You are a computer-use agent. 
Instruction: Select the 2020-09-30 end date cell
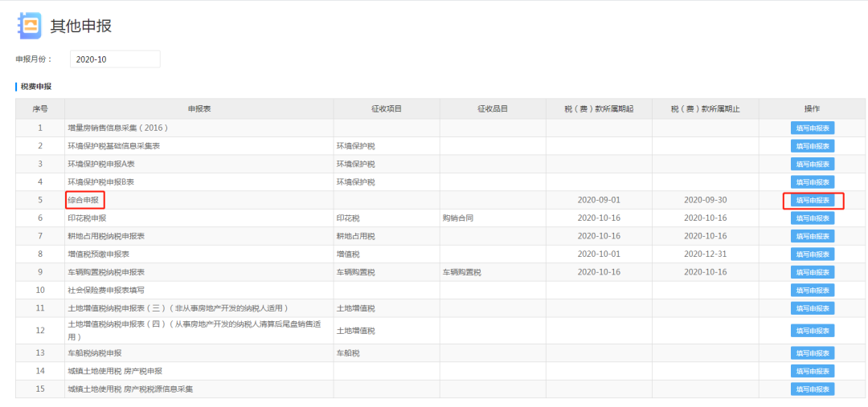[706, 200]
